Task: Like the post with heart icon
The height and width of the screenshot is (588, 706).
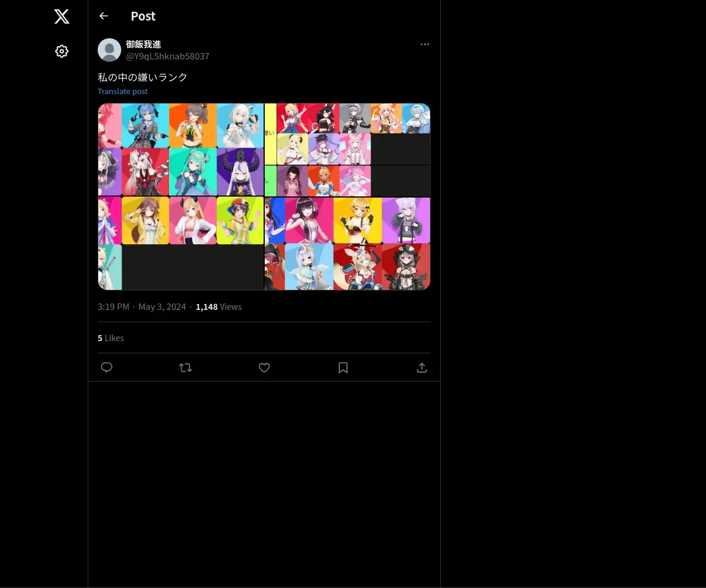Action: (x=264, y=367)
